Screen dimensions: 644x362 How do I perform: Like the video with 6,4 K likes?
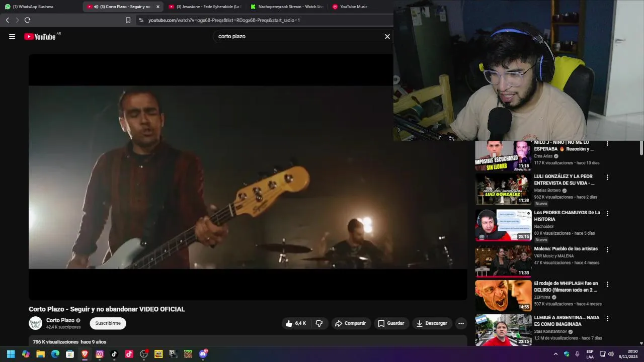[296, 323]
